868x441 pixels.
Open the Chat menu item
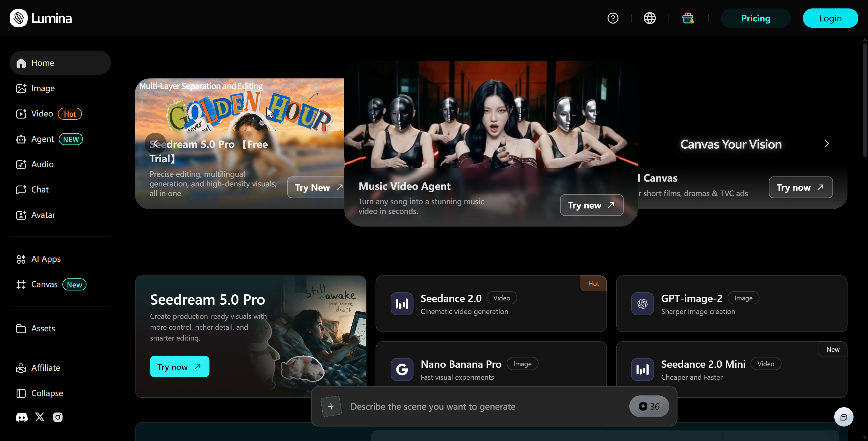[x=60, y=190]
